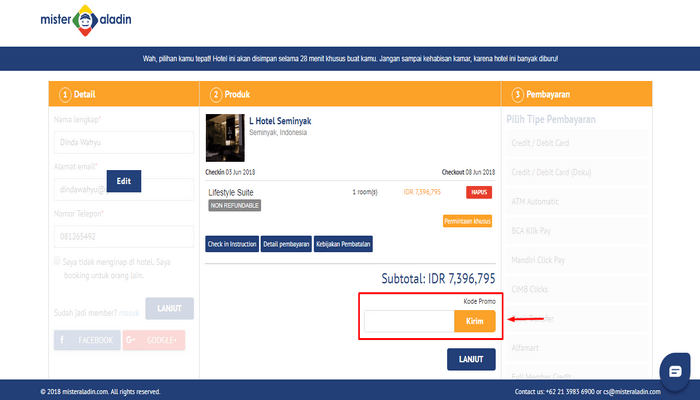Click the Edit button in Detail panel
Image resolution: width=700 pixels, height=400 pixels.
[124, 181]
